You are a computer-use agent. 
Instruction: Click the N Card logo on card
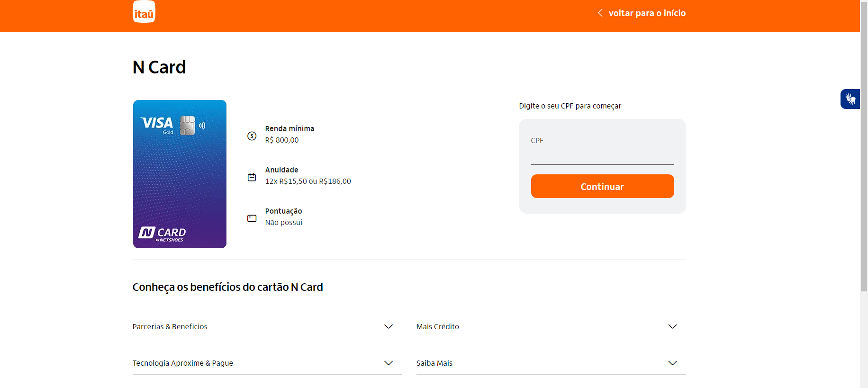162,234
